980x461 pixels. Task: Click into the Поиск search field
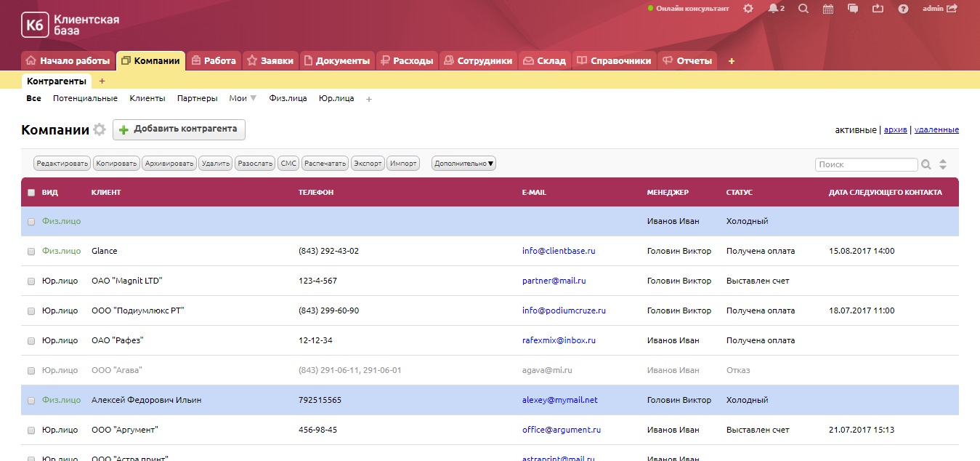[x=866, y=165]
